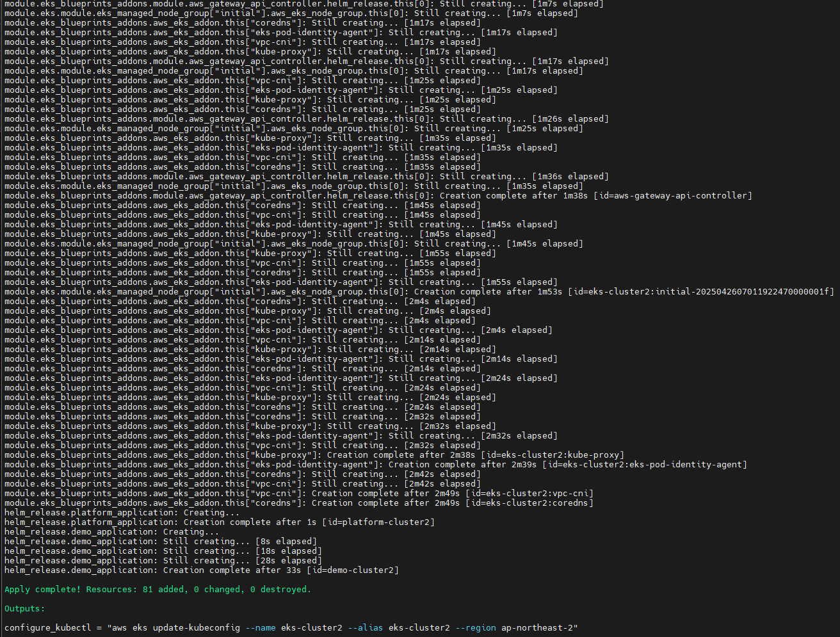840x637 pixels.
Task: Click coredns 'Still creating [2m42s elapsed]' line
Action: [x=243, y=474]
